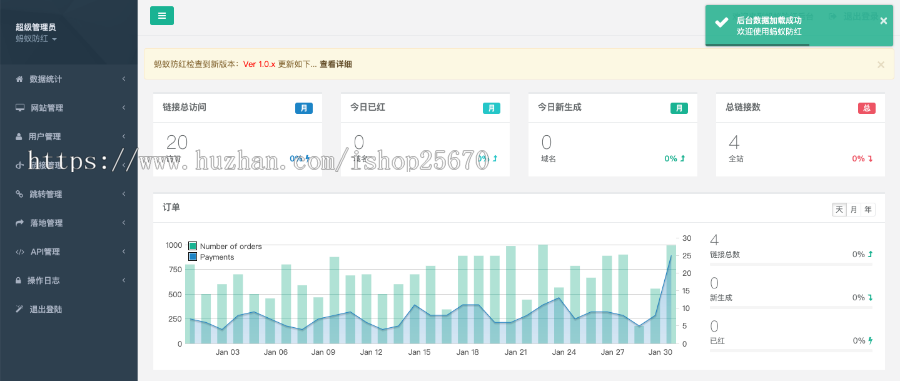900x381 pixels.
Task: Open the API管理 menu item
Action: 69,251
